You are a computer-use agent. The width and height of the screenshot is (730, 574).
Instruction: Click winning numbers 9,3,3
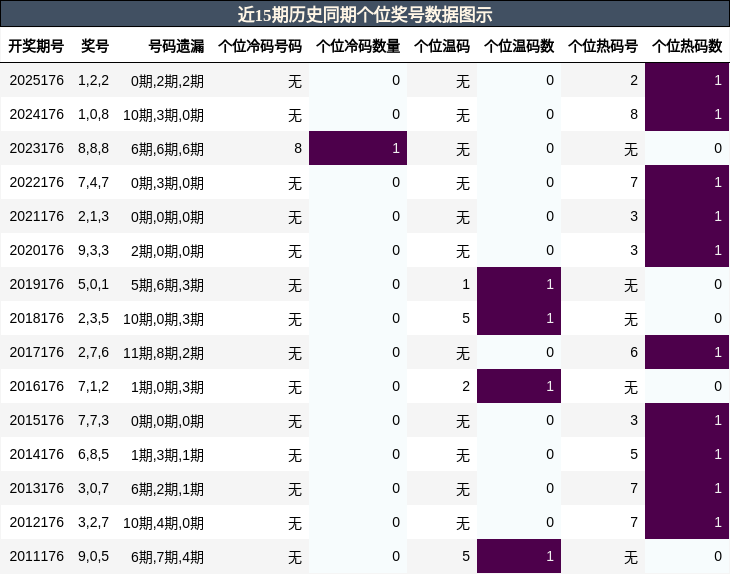(93, 250)
